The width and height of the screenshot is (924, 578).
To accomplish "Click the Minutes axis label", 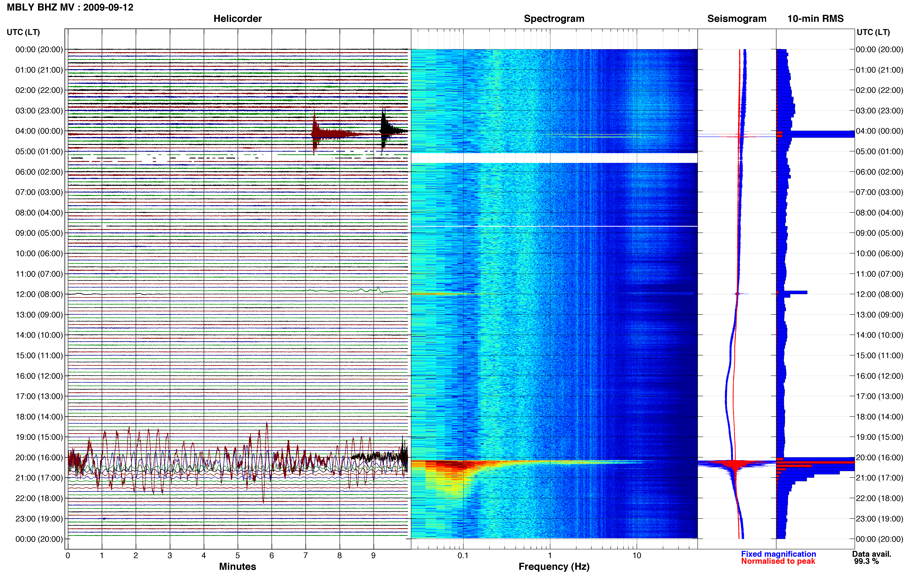I will [x=238, y=566].
